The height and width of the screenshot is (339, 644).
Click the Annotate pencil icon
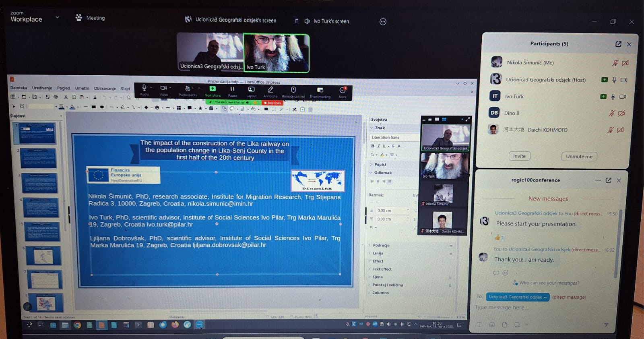(270, 90)
